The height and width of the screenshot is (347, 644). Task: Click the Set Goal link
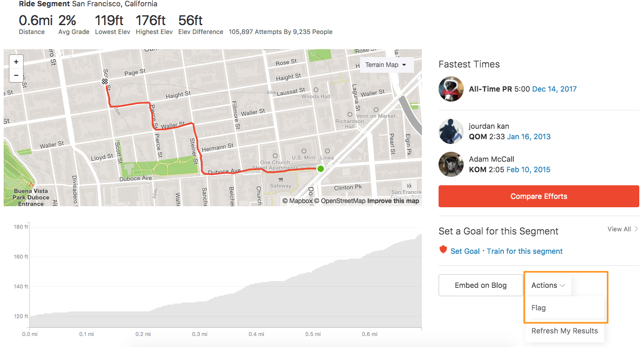click(x=465, y=251)
